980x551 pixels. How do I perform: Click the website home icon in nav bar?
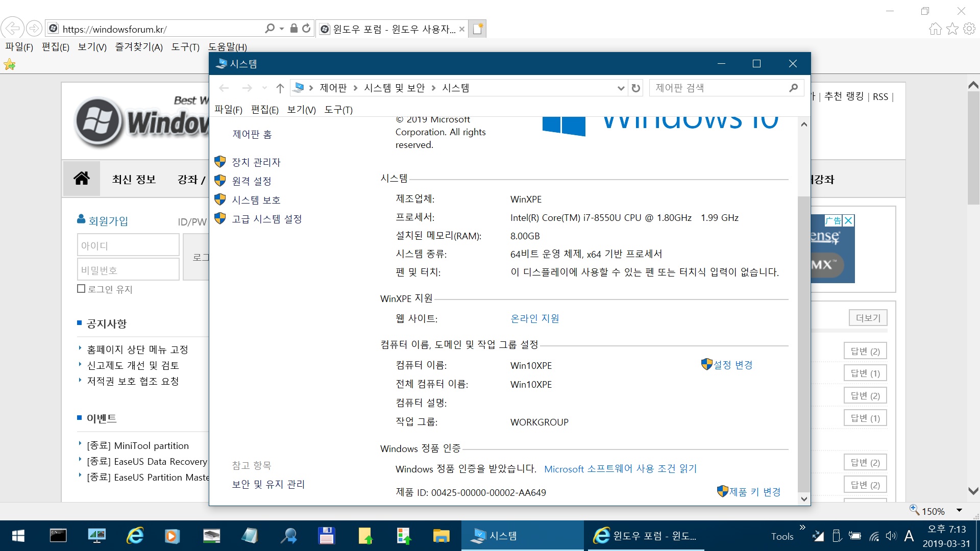(x=82, y=179)
